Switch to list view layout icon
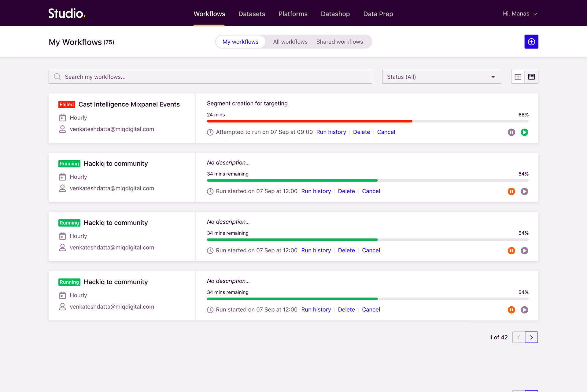Viewport: 587px width, 392px height. [531, 77]
